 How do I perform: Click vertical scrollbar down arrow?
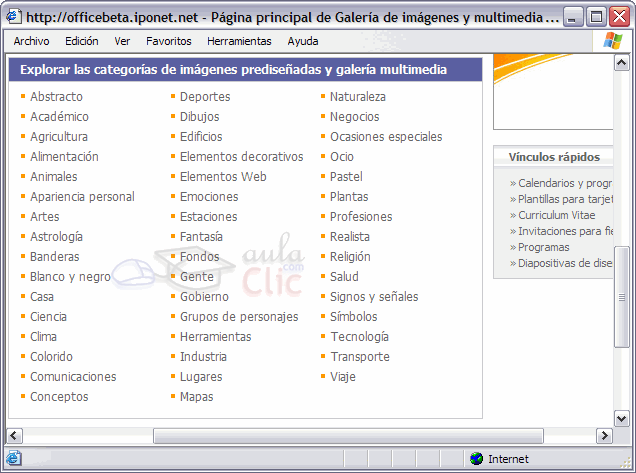[623, 419]
